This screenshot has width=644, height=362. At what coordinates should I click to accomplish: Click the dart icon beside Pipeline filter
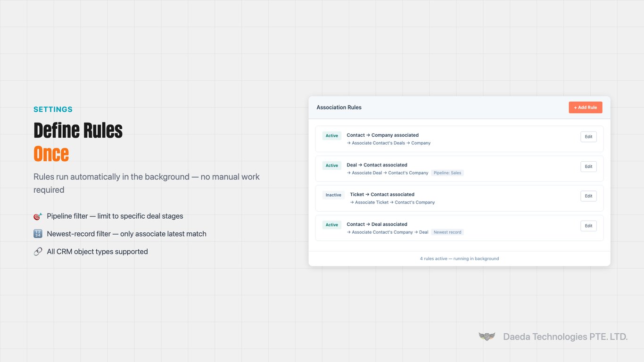click(x=38, y=216)
